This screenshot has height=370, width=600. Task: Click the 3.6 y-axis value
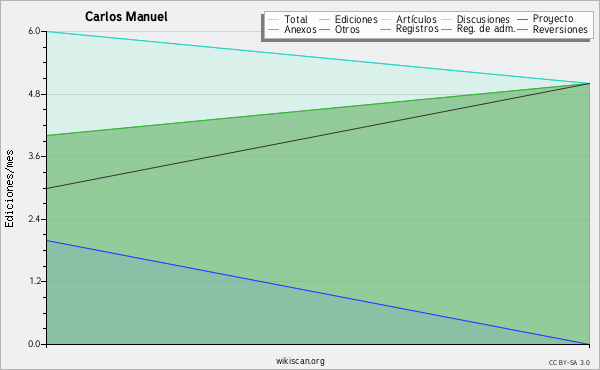[34, 156]
